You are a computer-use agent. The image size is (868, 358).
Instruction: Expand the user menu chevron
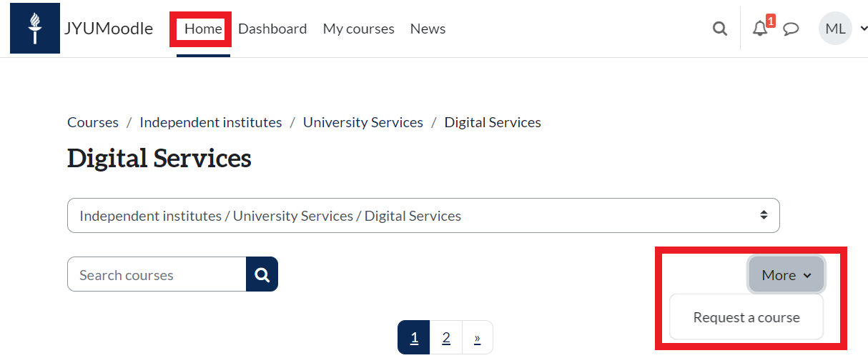tap(864, 29)
